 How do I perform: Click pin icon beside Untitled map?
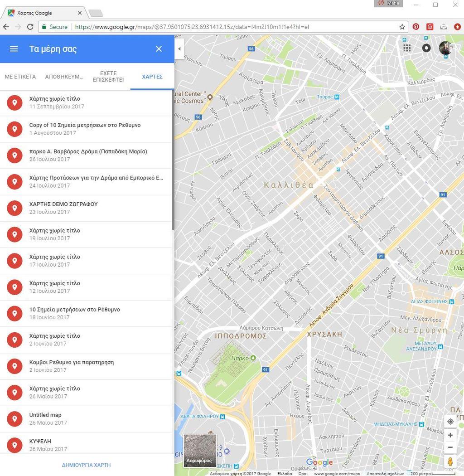[14, 419]
